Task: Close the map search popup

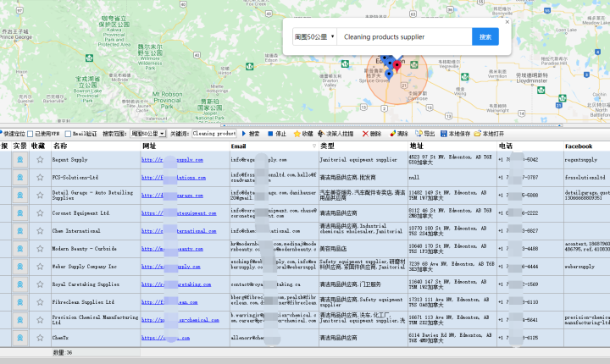Action: tap(507, 22)
